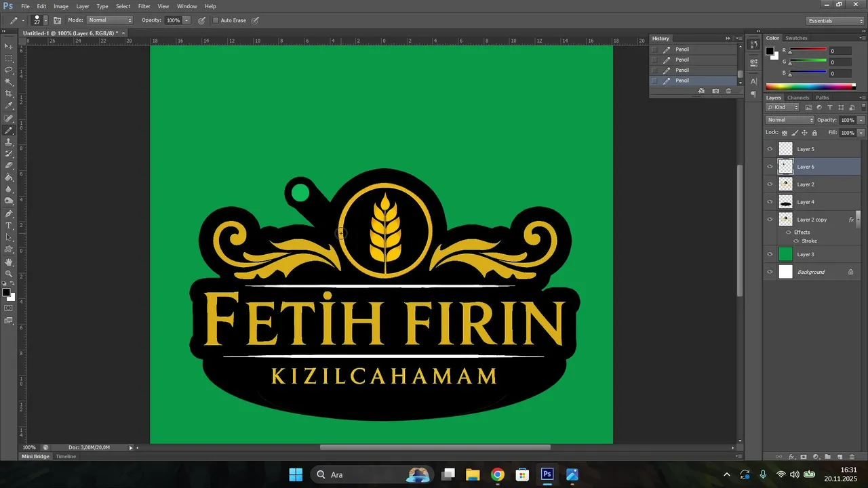Image resolution: width=868 pixels, height=488 pixels.
Task: Toggle Stroke effect visibility eye
Action: point(796,241)
